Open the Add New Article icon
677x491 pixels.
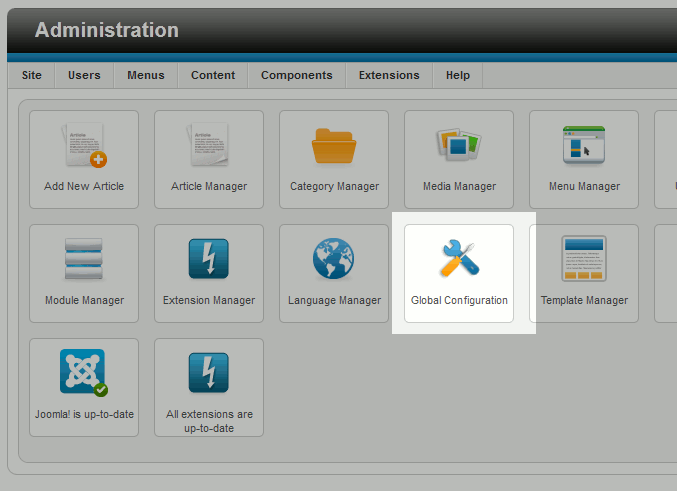tap(84, 145)
